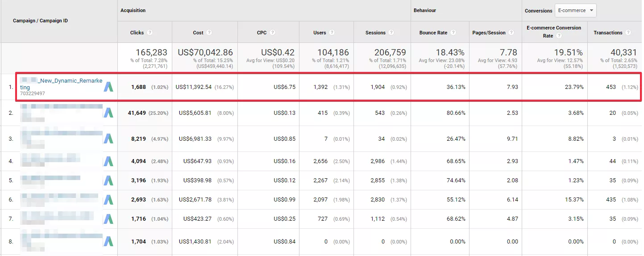
Task: Click Google Ads icon in row 1
Action: pos(108,87)
